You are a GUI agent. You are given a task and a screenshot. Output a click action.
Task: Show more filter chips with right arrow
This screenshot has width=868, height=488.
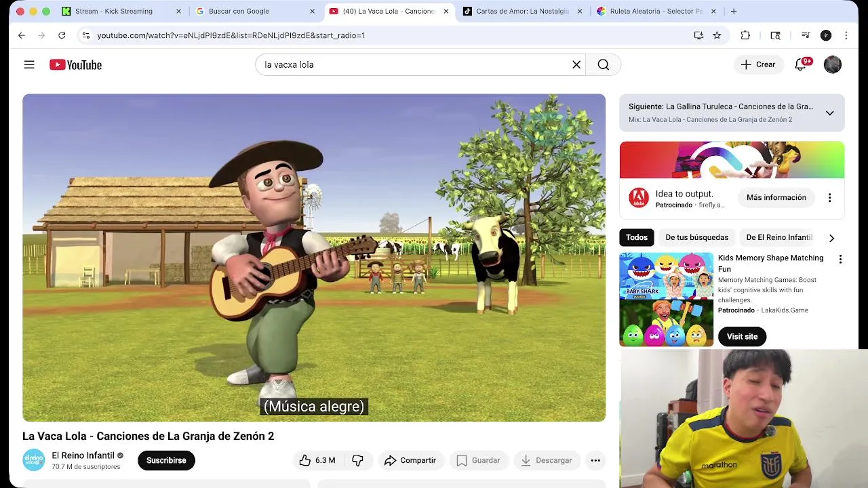tap(831, 238)
